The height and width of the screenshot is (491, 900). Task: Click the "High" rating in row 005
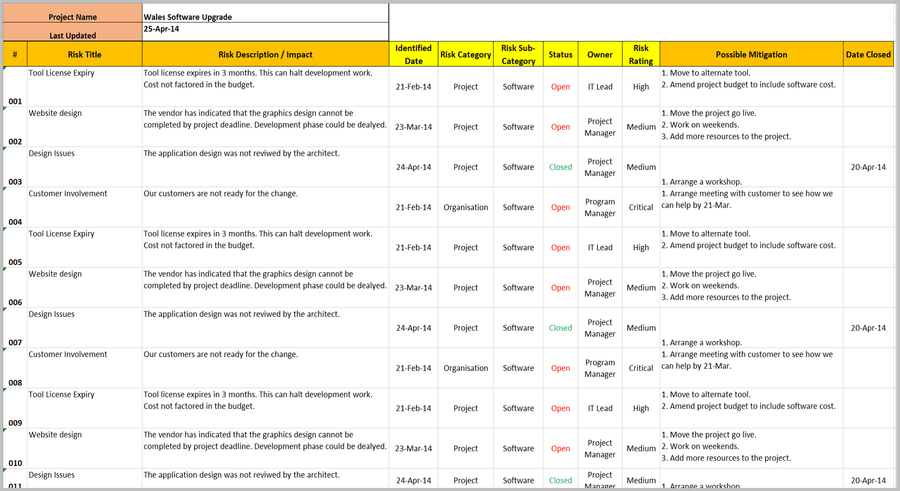641,248
